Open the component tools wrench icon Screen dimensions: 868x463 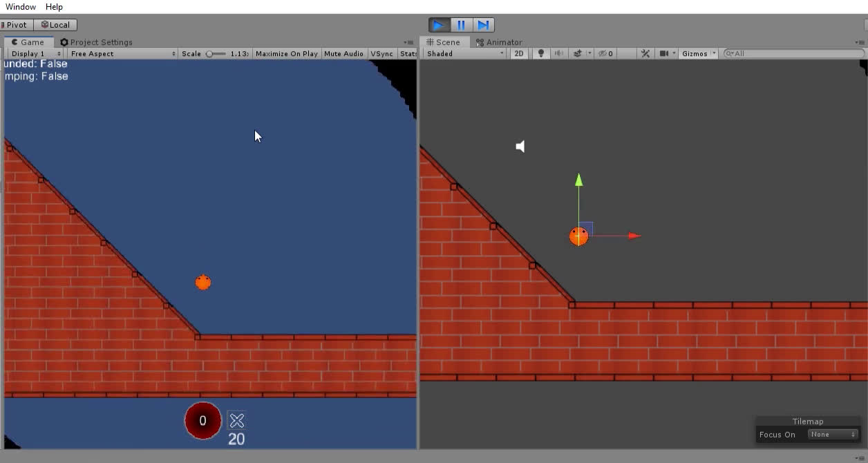pos(645,53)
